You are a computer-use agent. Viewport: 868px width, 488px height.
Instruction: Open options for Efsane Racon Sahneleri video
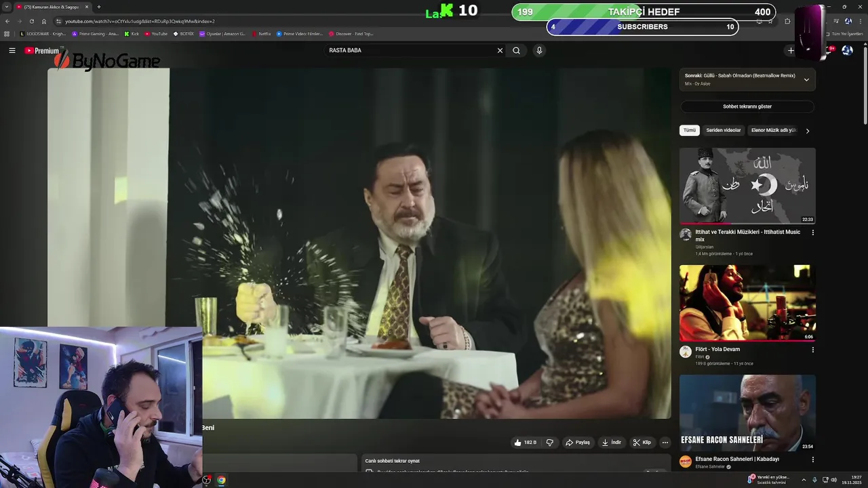812,460
